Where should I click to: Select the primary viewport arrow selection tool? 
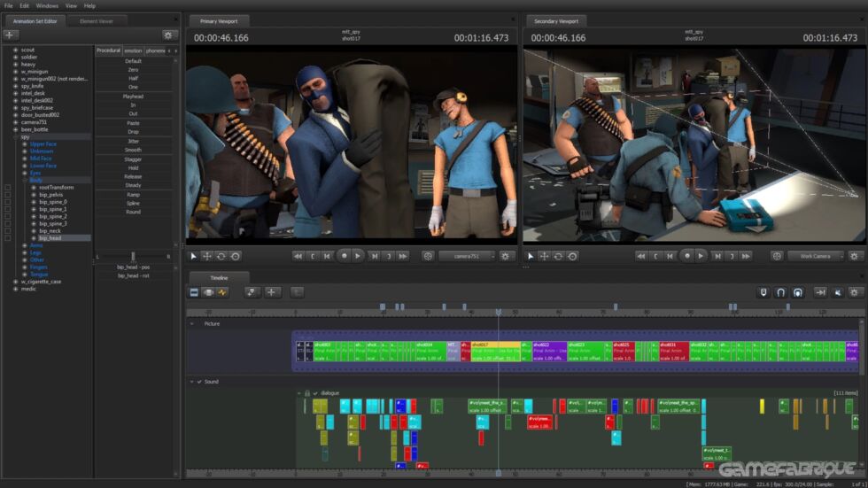193,256
